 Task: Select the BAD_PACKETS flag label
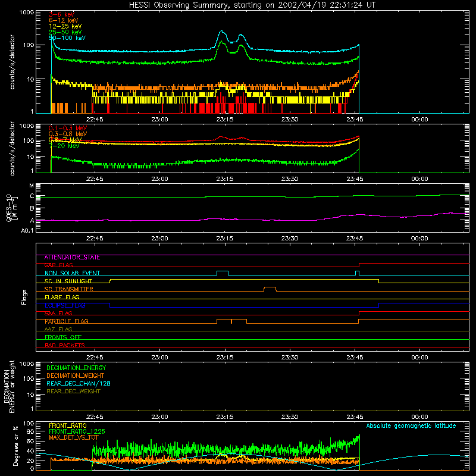[65, 345]
